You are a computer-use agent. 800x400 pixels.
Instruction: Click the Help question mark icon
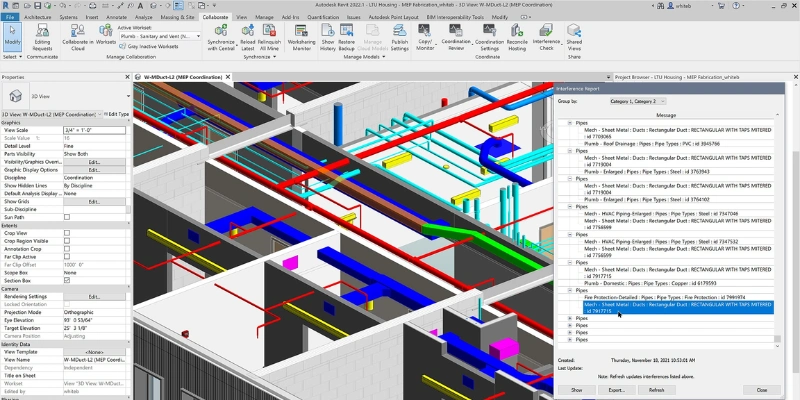[736, 6]
